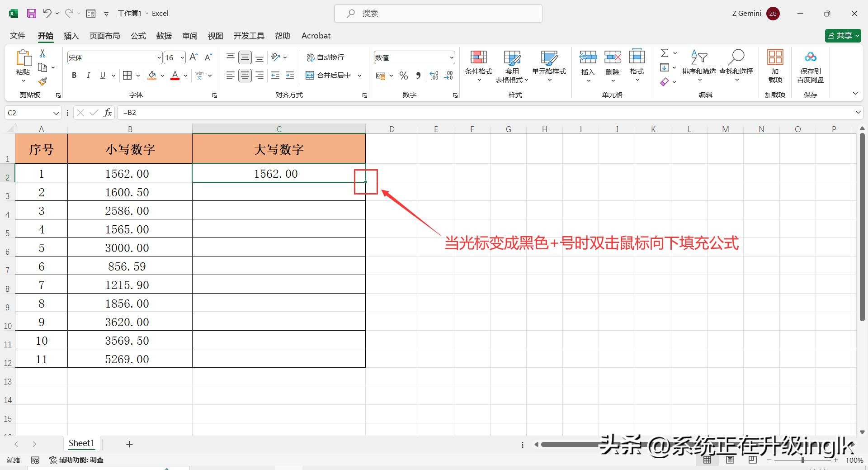Screen dimensions: 868x470
Task: Switch to the 公式 (Formulas) tab
Action: (138, 36)
